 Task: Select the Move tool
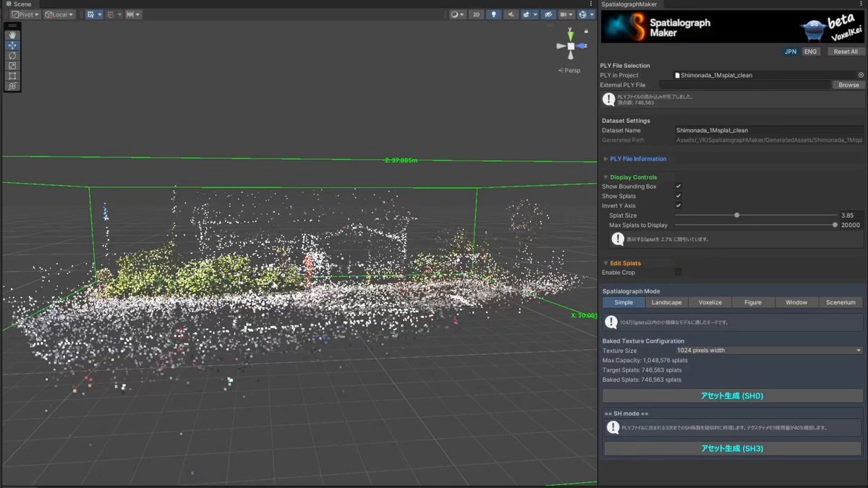pyautogui.click(x=12, y=45)
